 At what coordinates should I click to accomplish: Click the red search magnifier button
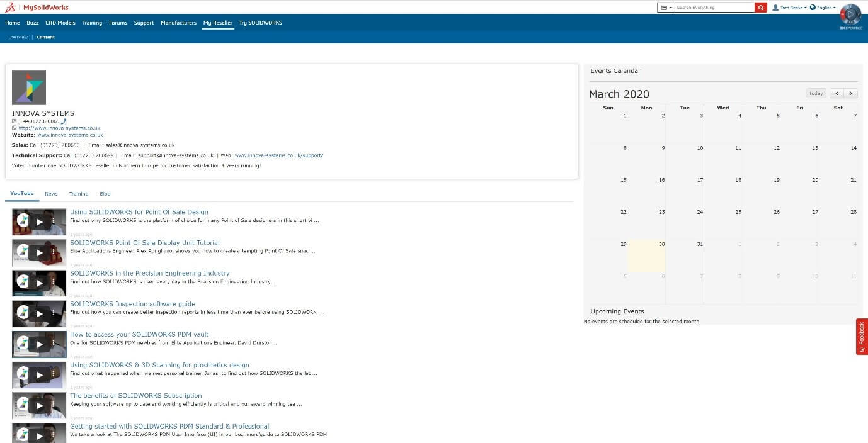tap(761, 8)
